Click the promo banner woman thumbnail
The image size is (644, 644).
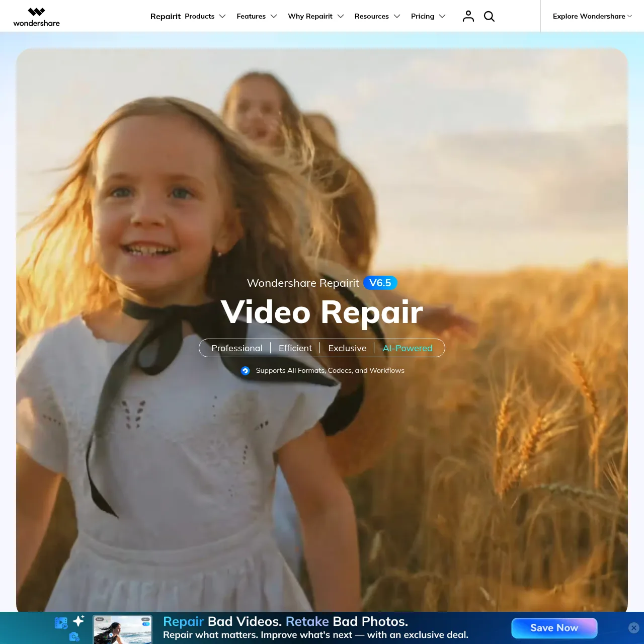(123, 629)
